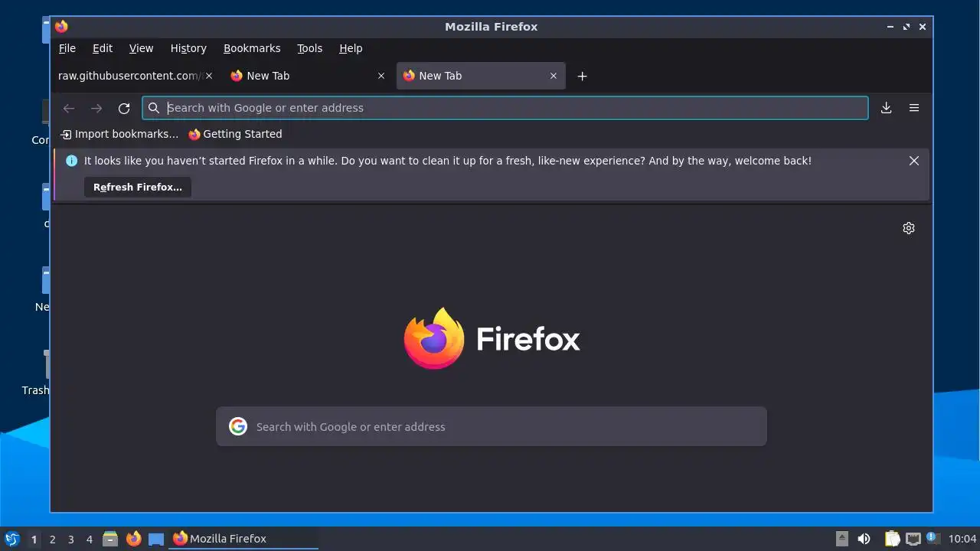Close the active New Tab
Screen dimensions: 980x551
point(554,76)
